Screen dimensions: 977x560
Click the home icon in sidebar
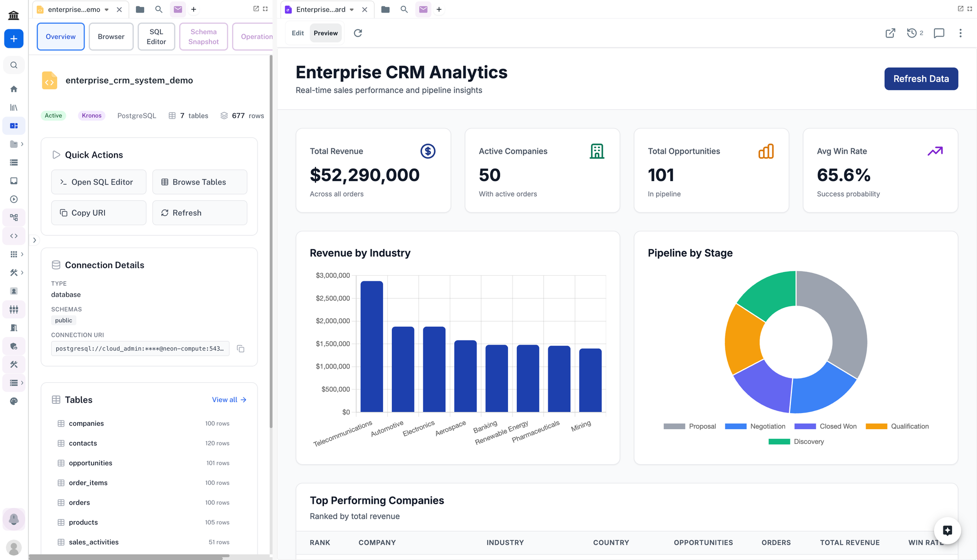click(14, 89)
